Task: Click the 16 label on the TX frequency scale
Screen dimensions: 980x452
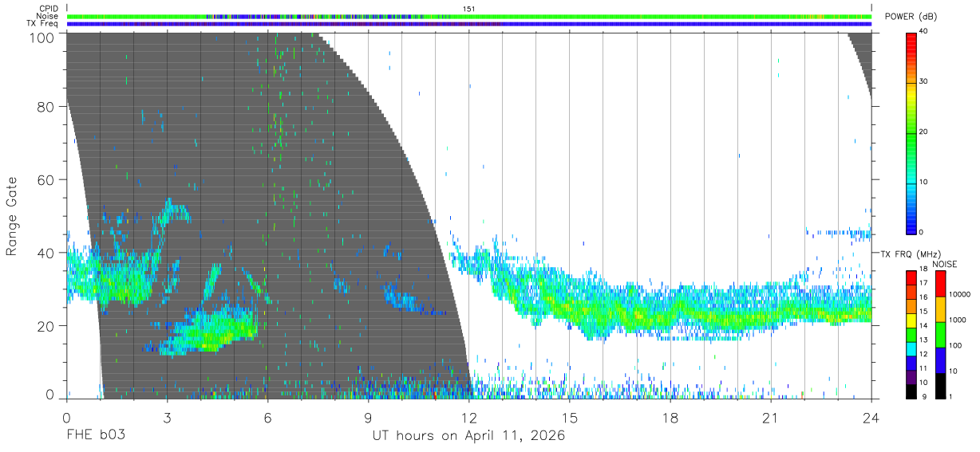Action: tap(923, 297)
